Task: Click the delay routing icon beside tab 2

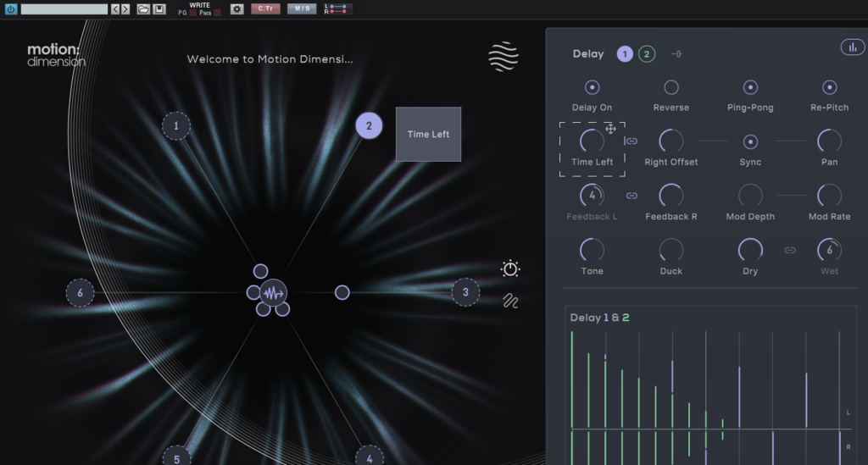Action: tap(676, 53)
